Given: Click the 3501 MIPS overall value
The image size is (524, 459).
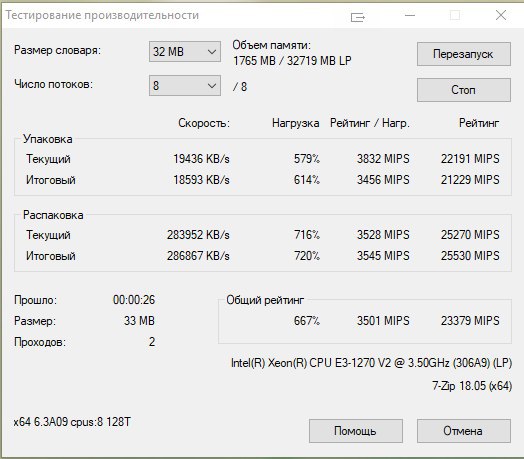Looking at the screenshot, I should point(383,321).
